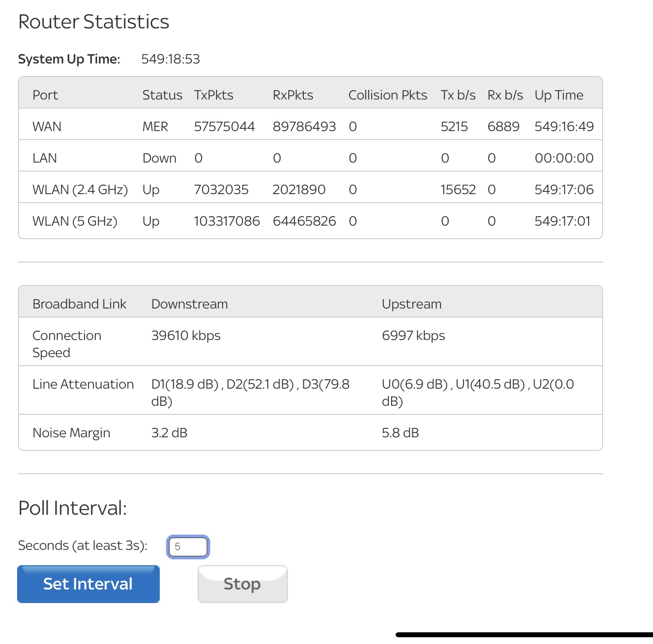
Task: Click the WAN TxPkts value 57575044
Action: pos(224,127)
